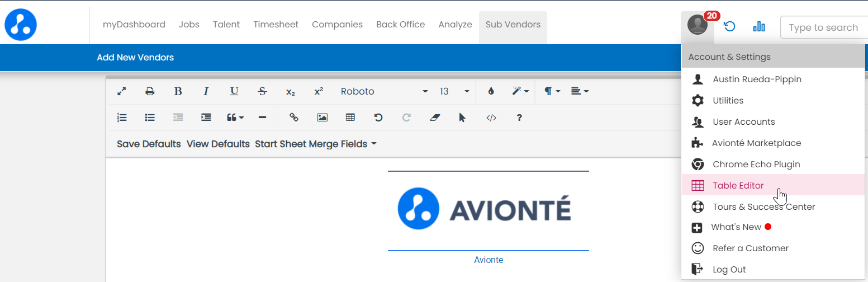Open the text color droplet picker
Screen dimensions: 868x282
point(491,91)
